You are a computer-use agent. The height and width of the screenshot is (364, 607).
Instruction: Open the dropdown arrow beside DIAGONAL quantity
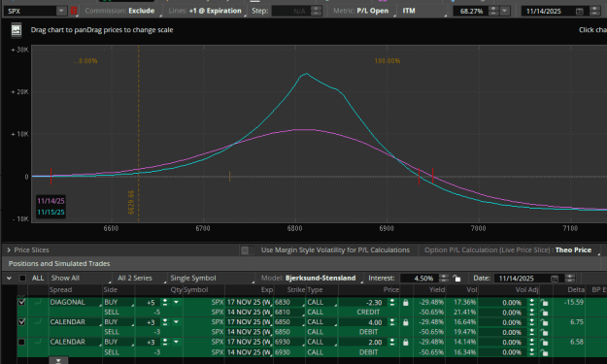[176, 302]
